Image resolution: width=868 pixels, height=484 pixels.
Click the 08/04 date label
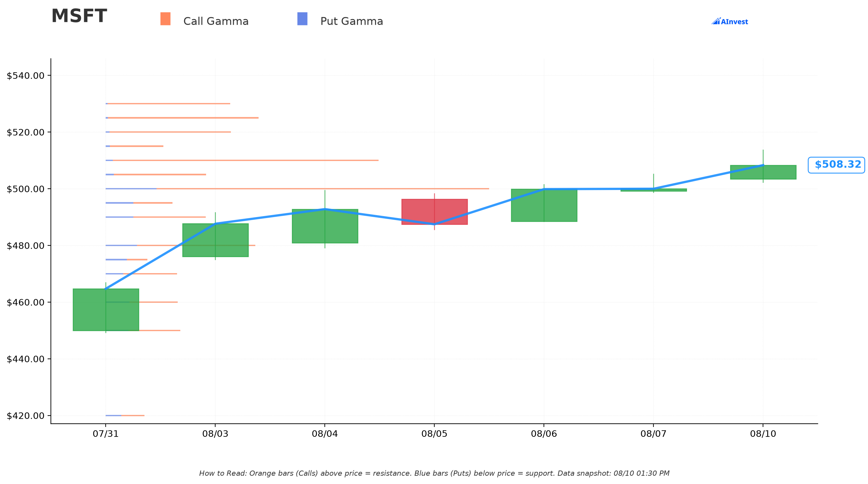[x=325, y=434]
